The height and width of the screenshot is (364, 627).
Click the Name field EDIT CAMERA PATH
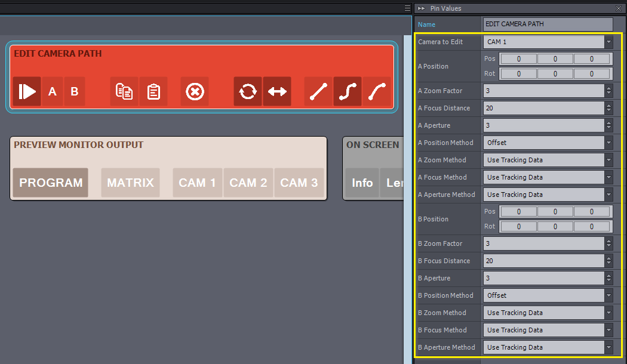548,24
